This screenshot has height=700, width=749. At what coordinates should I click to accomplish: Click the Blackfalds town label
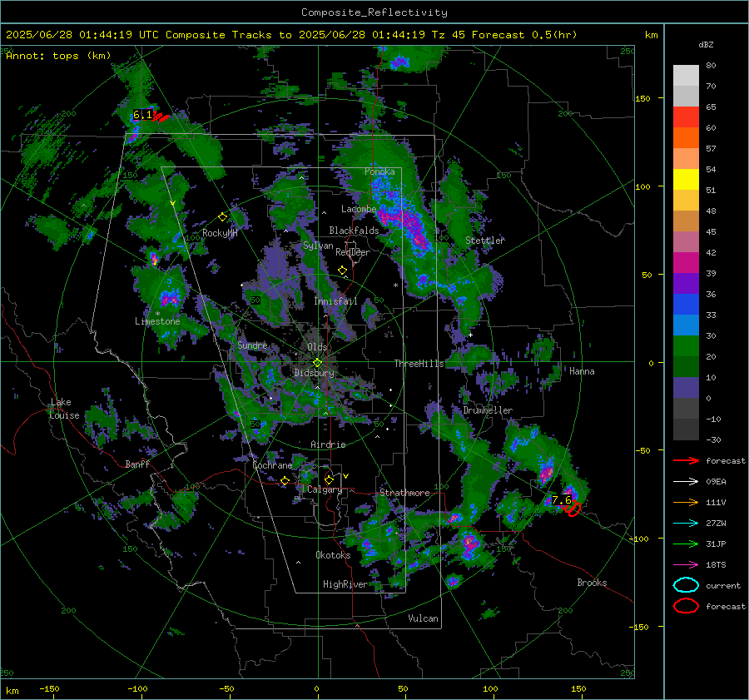354,231
